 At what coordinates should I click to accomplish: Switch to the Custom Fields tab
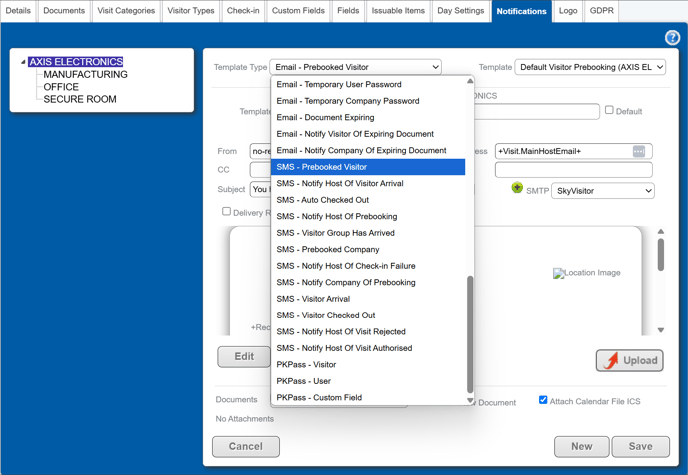coord(298,11)
